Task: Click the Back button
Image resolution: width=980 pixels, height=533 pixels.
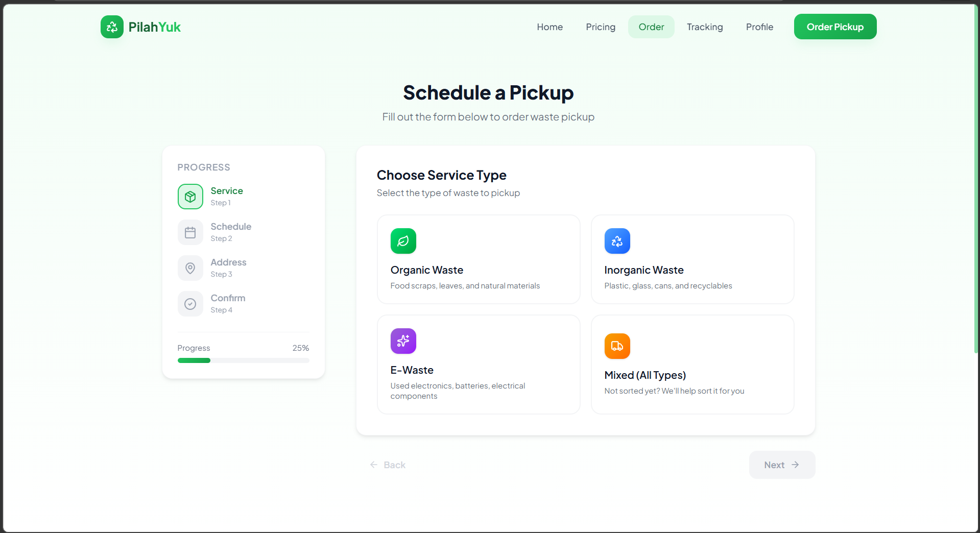Action: coord(388,465)
